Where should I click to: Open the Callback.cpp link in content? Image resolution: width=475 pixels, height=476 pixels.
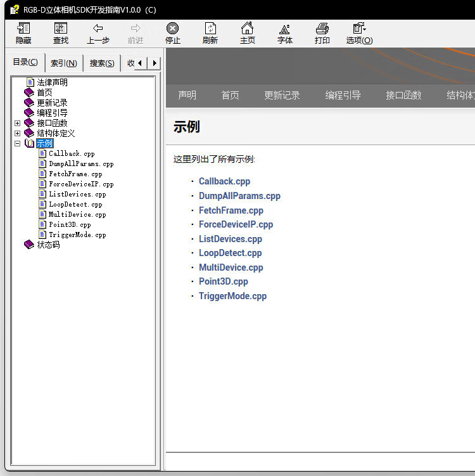(224, 181)
